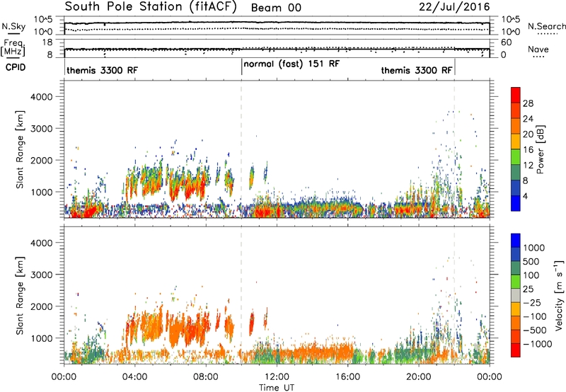Screen dimensions: 566x392
Task: Click the blue bottom segment of the Power colorbar
Action: [516, 203]
